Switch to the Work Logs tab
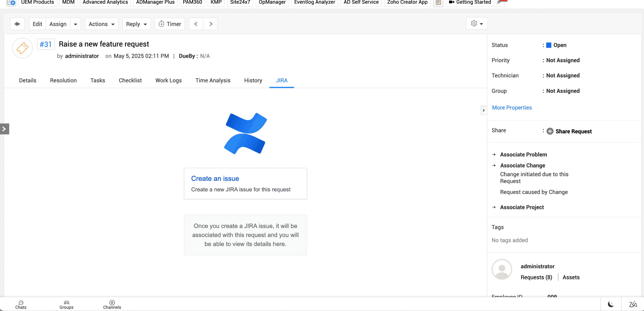The height and width of the screenshot is (311, 644). coord(168,80)
